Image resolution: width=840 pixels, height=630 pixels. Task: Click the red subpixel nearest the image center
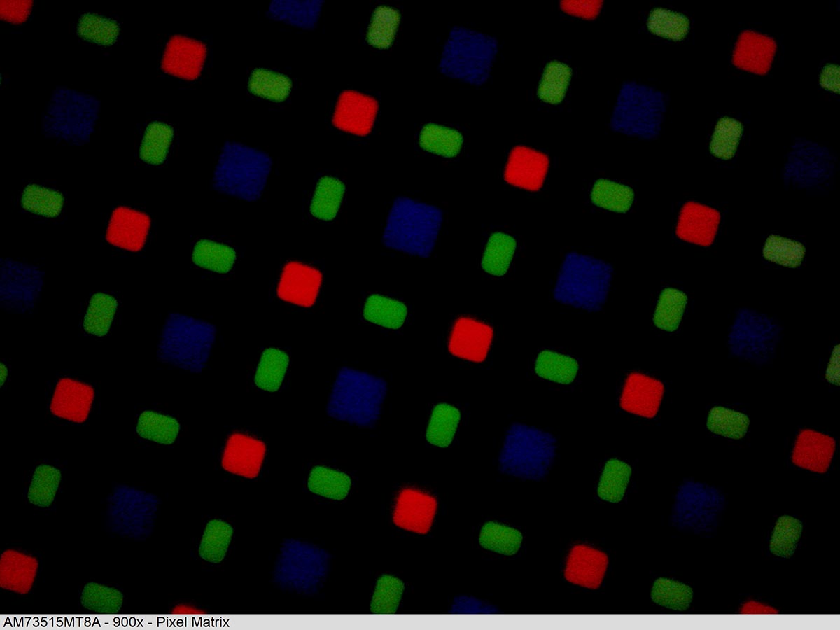coord(470,339)
